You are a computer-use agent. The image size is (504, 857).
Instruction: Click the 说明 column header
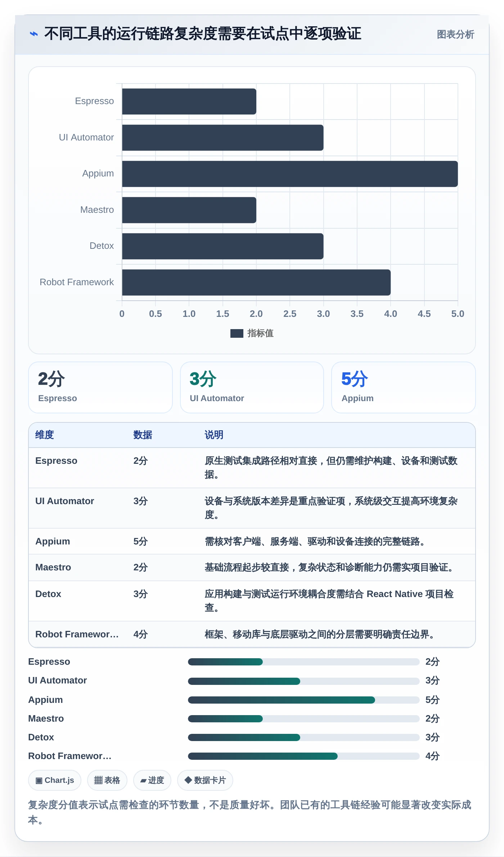coord(214,435)
